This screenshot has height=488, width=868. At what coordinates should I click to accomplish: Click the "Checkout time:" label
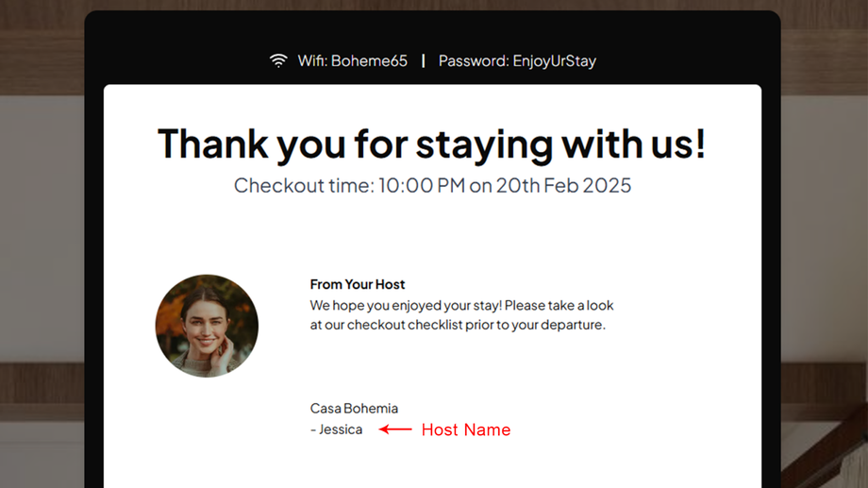pyautogui.click(x=303, y=185)
